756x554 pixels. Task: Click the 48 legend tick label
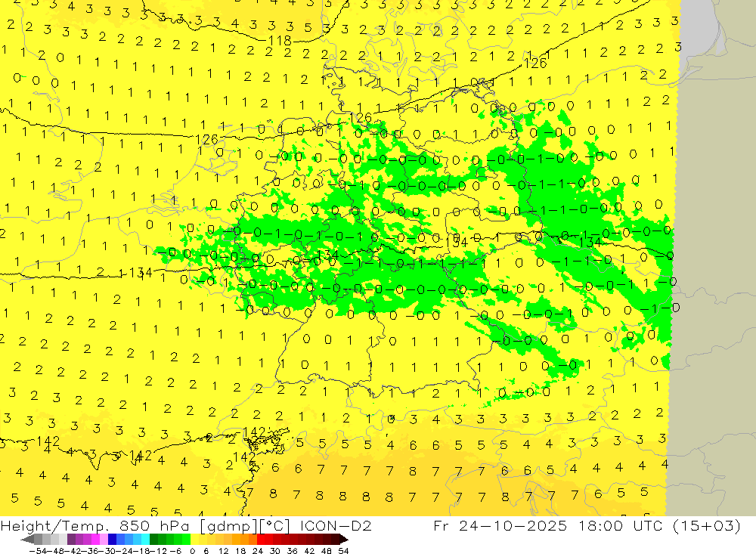pyautogui.click(x=326, y=551)
